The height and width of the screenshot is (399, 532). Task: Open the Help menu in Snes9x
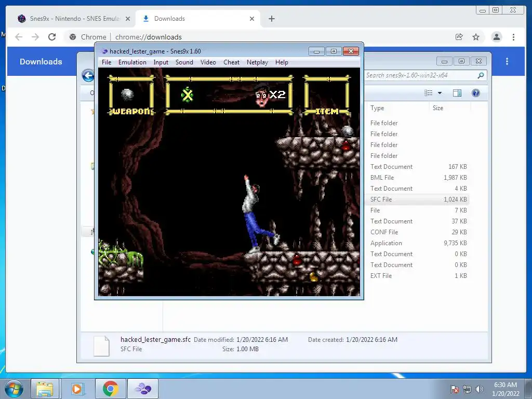tap(282, 62)
